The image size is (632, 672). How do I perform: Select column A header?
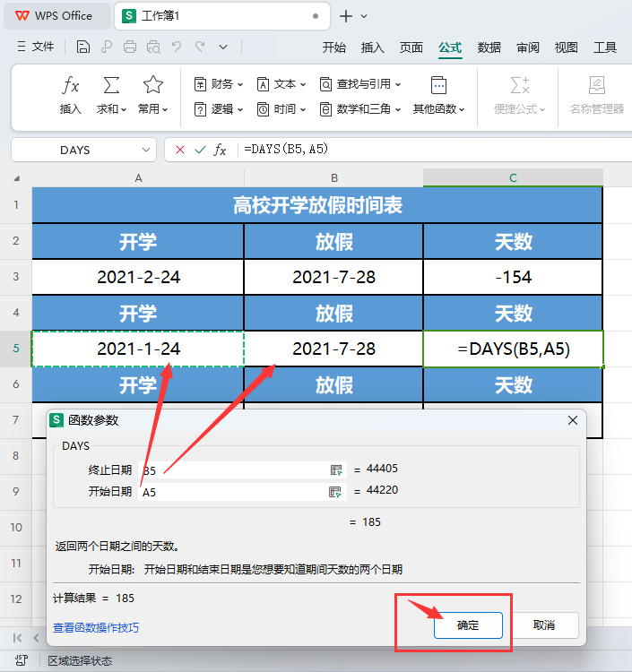pos(138,178)
